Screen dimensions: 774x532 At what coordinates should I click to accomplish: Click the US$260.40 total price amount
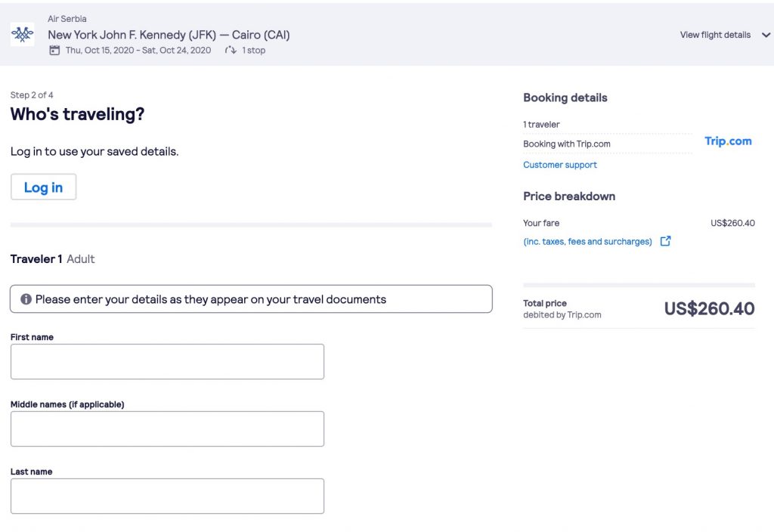click(x=709, y=308)
